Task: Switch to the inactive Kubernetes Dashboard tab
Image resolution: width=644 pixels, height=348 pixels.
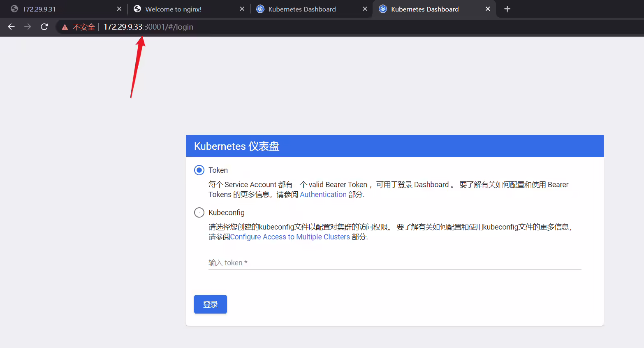Action: click(x=302, y=9)
